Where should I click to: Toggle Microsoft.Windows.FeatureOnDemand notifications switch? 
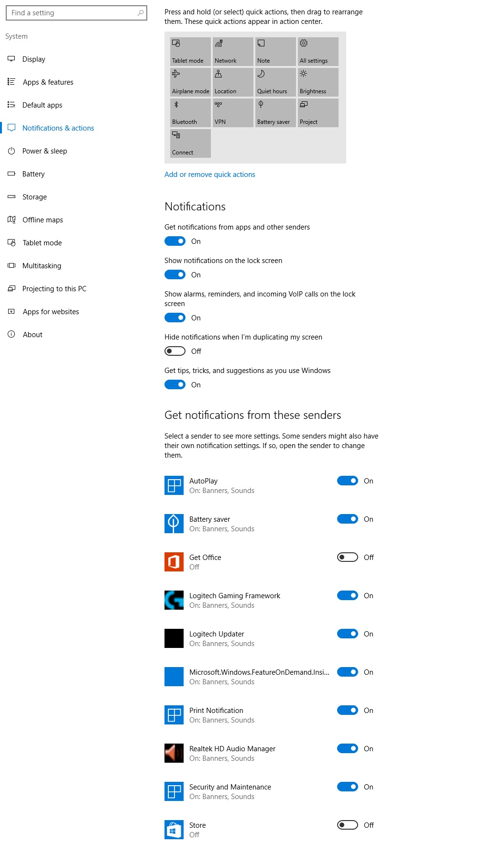tap(348, 672)
